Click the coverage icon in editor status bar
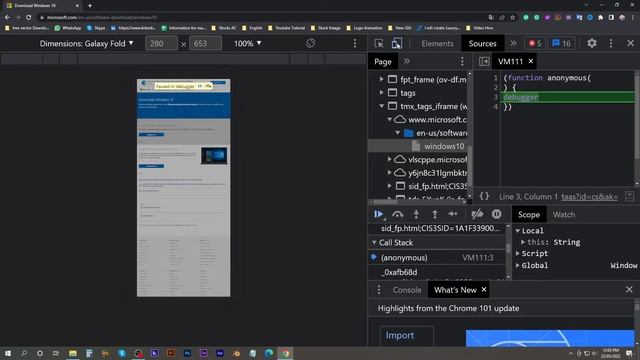The height and width of the screenshot is (360, 640). [x=629, y=196]
